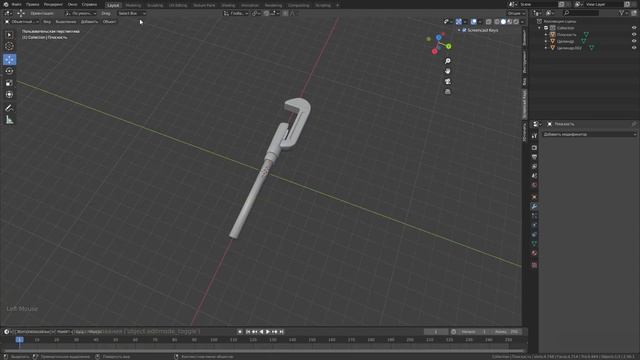Open shading options dropdown arrow
This screenshot has height=360, width=640.
click(x=522, y=22)
